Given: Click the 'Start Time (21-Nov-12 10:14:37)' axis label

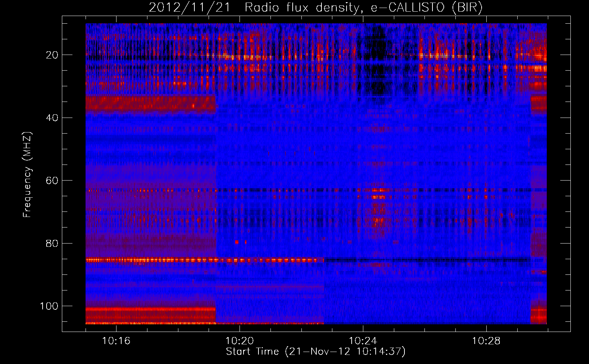Looking at the screenshot, I should click(316, 352).
